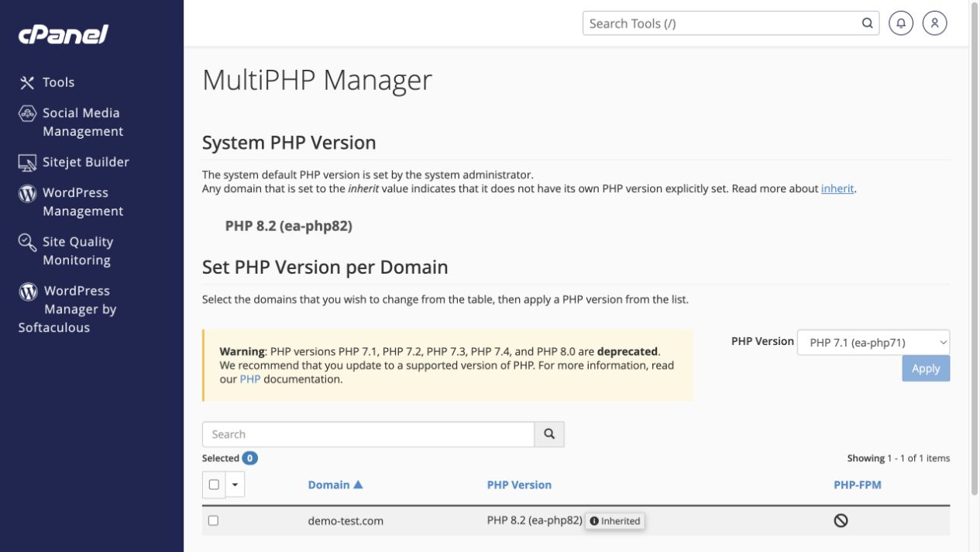980x552 pixels.
Task: Click the PHP-FPM disabled icon for demo-test.com
Action: pos(841,521)
